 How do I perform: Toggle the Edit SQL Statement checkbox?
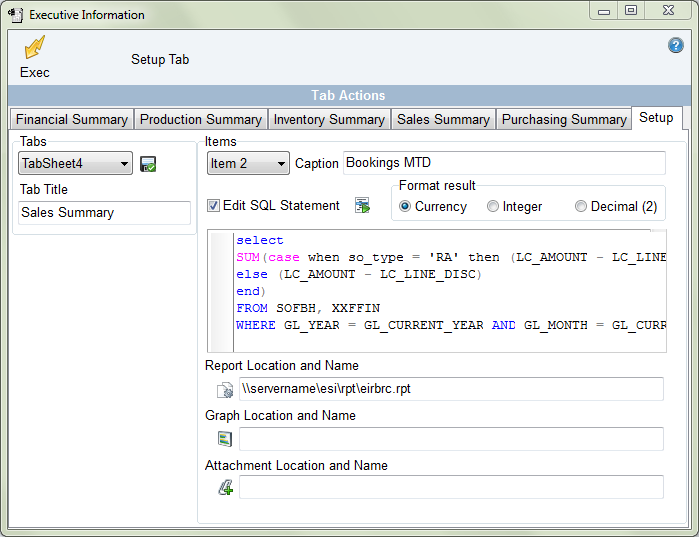(x=213, y=205)
